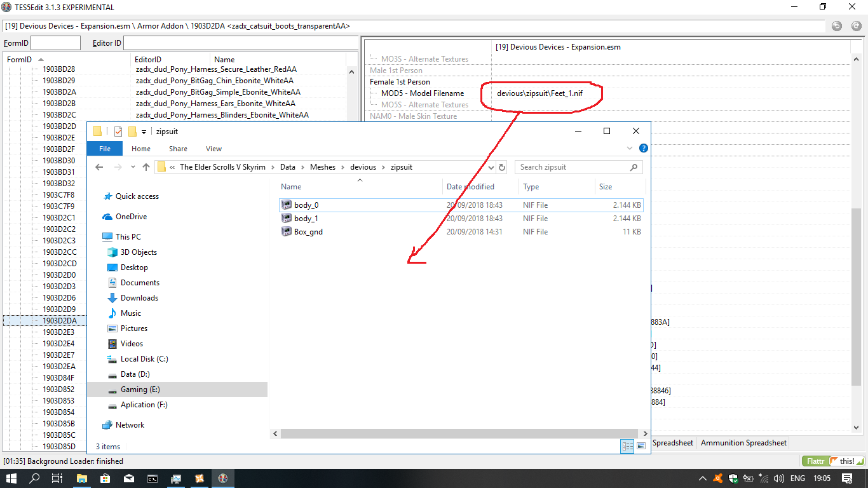Click 'The Elder Scrolls V Skyrim' breadcrumb
Viewport: 868px width, 488px height.
(x=222, y=167)
